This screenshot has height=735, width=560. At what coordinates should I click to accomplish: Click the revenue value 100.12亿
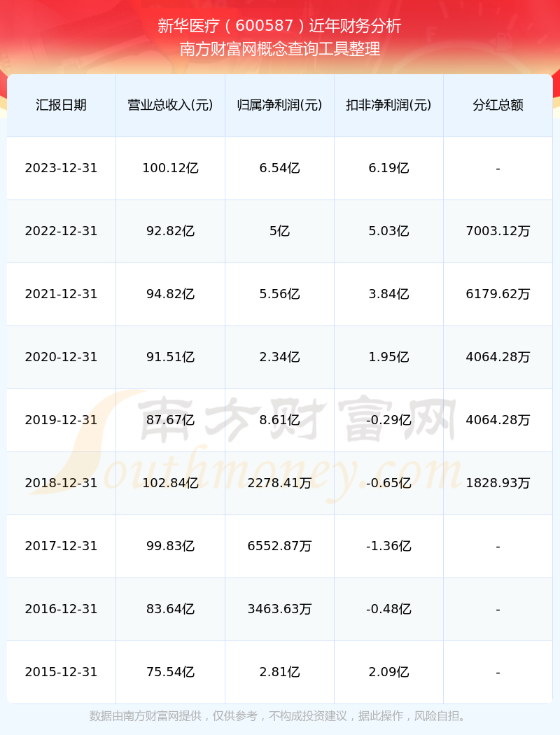coord(171,168)
